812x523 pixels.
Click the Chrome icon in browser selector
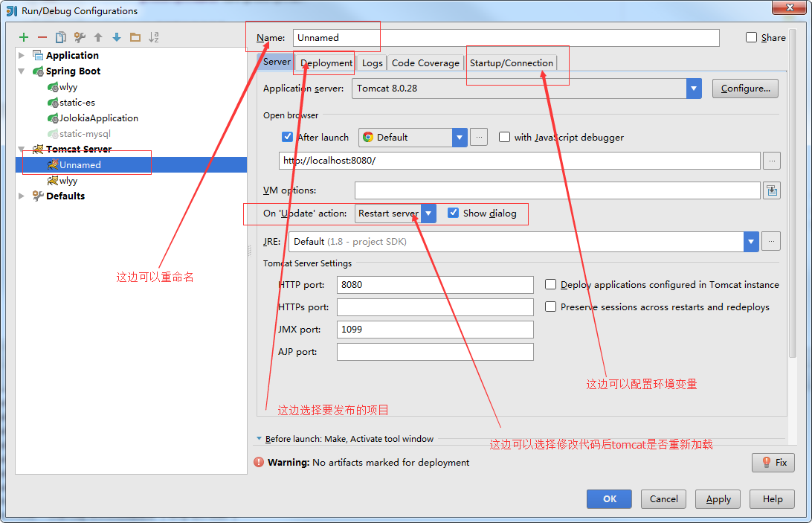[x=368, y=138]
